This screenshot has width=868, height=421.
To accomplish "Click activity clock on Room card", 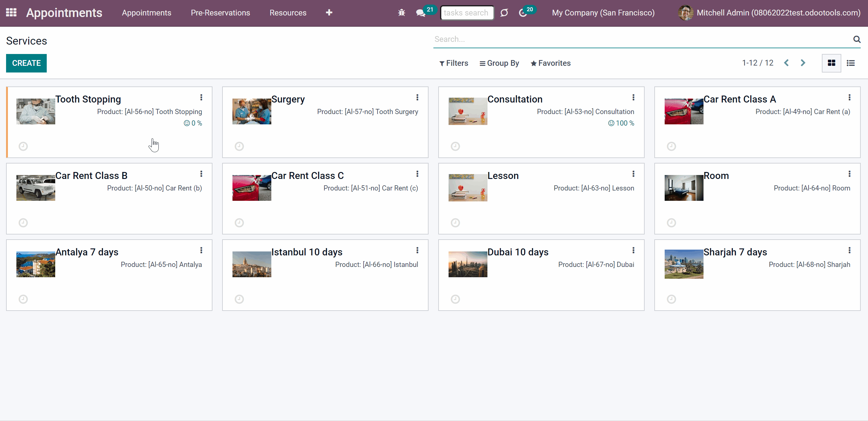I will 671,223.
